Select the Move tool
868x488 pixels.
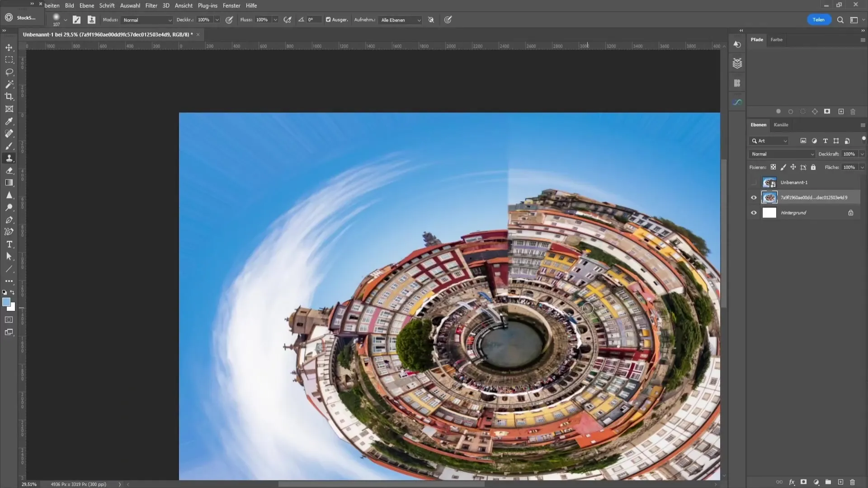(9, 47)
